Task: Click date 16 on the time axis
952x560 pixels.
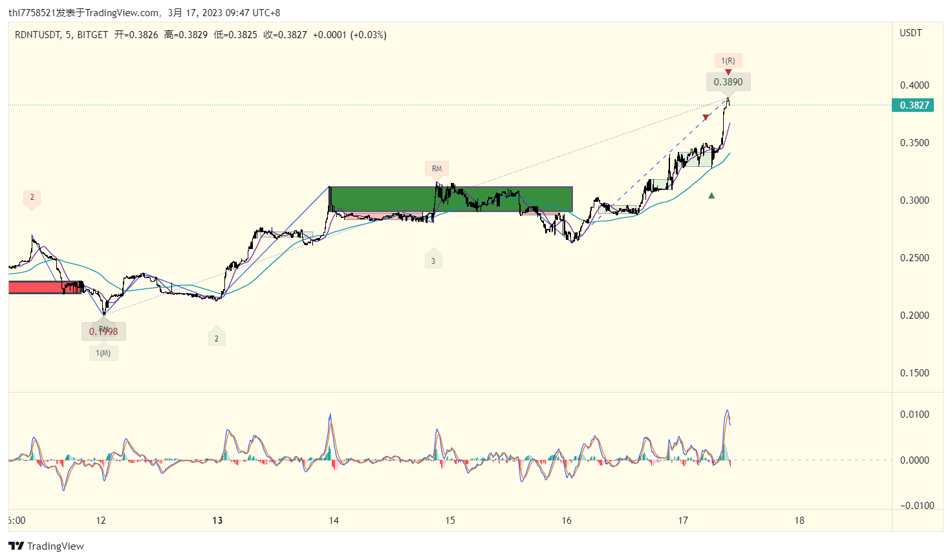Action: coord(567,521)
